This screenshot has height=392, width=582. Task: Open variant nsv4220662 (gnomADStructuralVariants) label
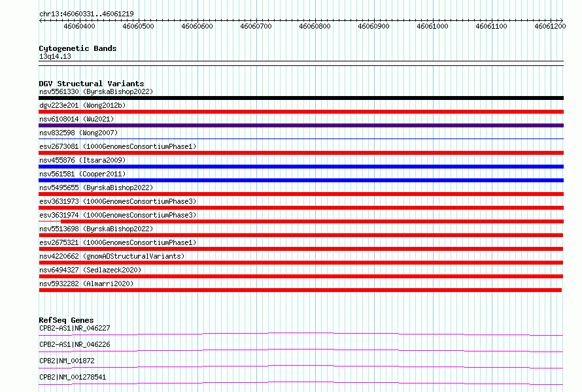(112, 256)
